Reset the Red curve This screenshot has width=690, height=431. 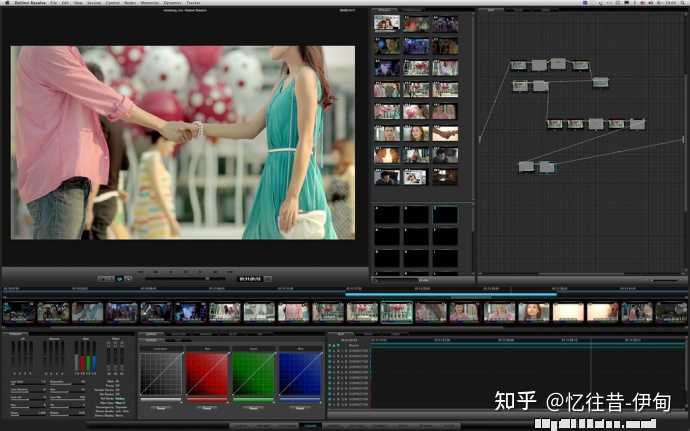pyautogui.click(x=207, y=408)
